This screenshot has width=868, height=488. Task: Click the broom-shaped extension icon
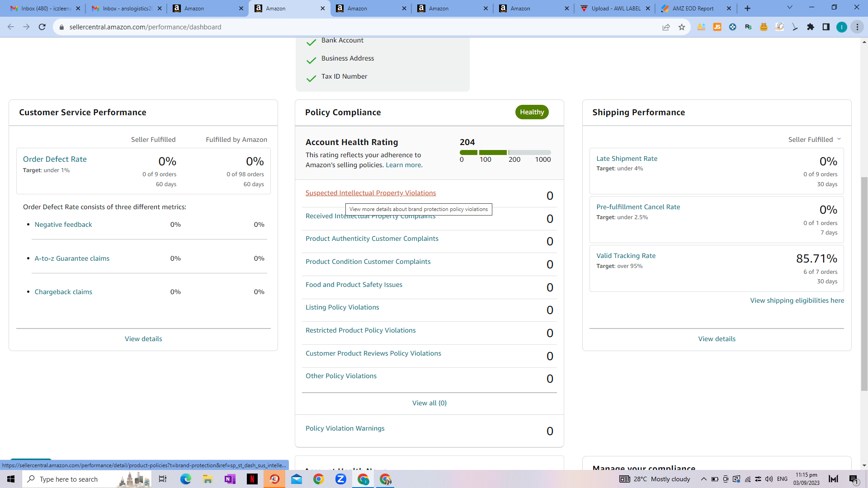(795, 27)
